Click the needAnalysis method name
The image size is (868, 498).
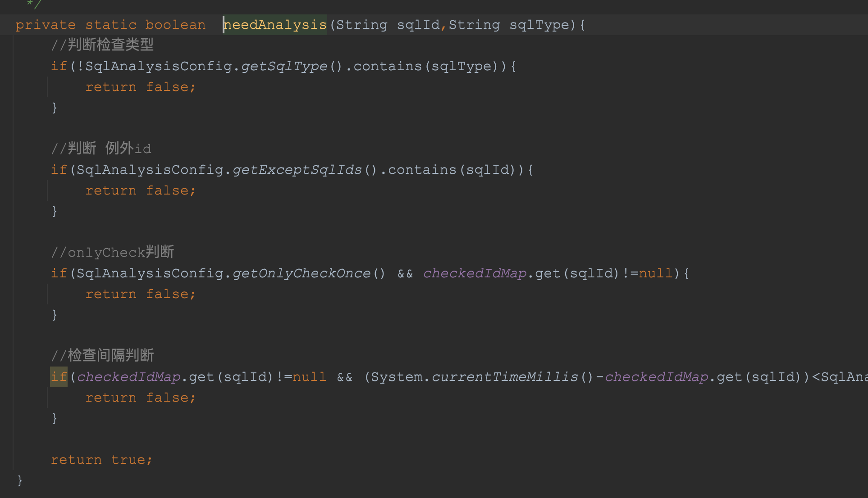point(275,25)
